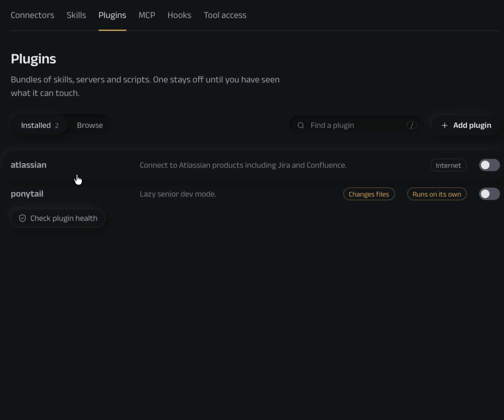Click the slash shortcut hint icon
504x420 pixels.
tap(412, 125)
